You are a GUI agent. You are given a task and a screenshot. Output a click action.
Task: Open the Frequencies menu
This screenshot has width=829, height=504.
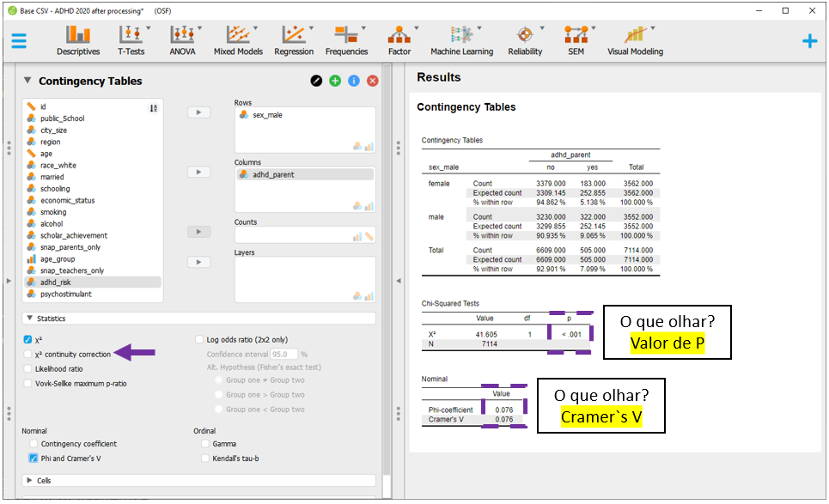click(x=346, y=39)
